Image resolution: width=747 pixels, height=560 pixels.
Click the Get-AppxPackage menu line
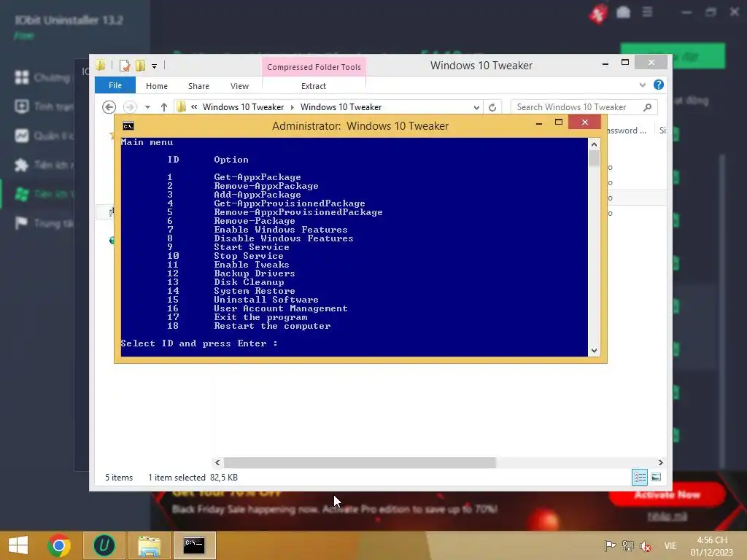pyautogui.click(x=258, y=177)
